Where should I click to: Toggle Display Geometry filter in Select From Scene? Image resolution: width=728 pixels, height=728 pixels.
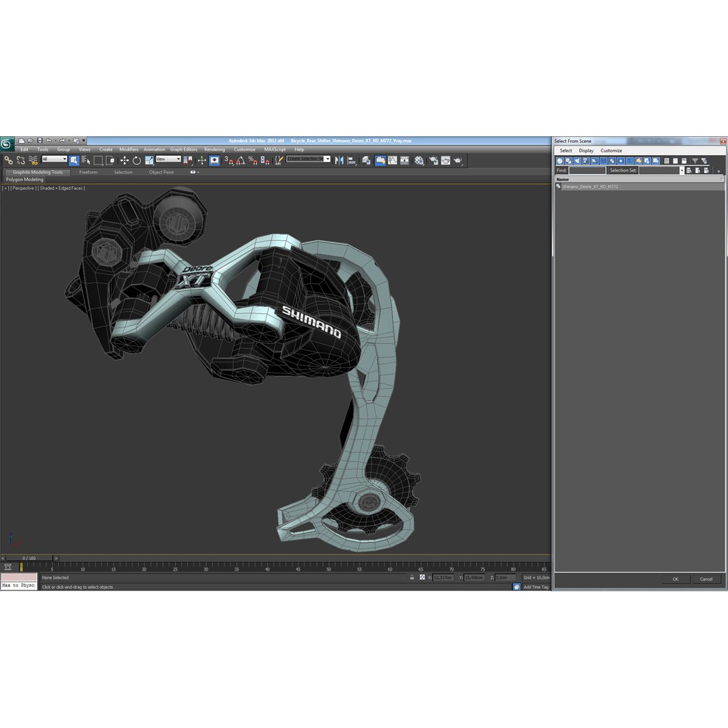[560, 160]
